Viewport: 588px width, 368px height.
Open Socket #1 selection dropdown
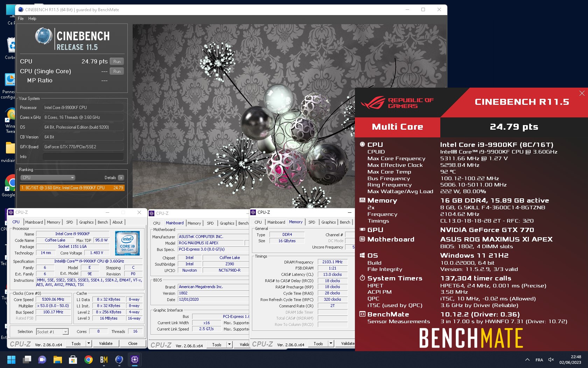(x=52, y=332)
